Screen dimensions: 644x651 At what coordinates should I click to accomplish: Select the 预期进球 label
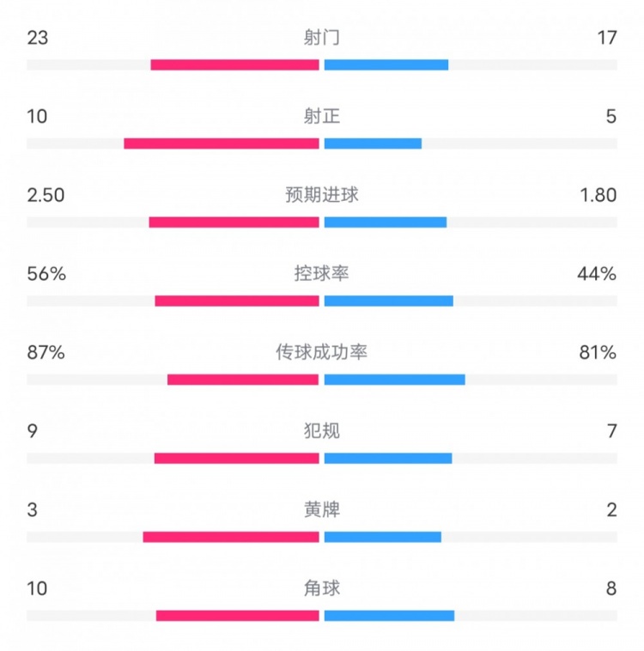322,195
